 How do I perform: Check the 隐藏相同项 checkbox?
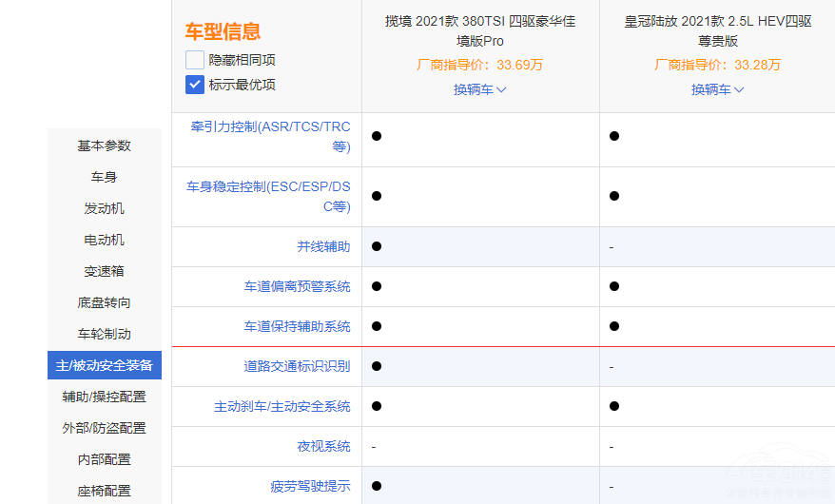click(195, 60)
